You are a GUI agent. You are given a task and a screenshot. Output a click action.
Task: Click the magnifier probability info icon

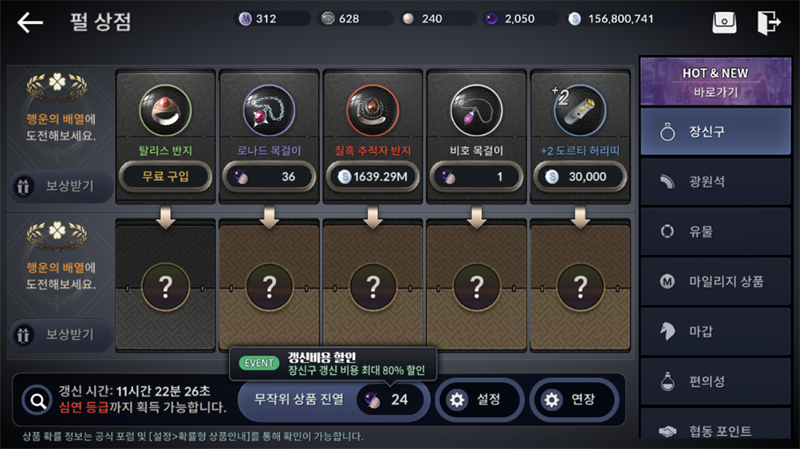[37, 401]
